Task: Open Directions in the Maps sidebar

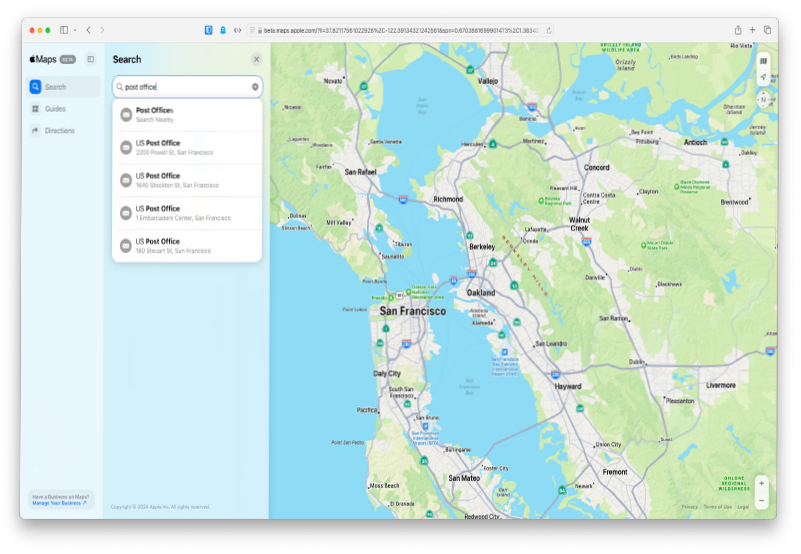Action: [64, 131]
